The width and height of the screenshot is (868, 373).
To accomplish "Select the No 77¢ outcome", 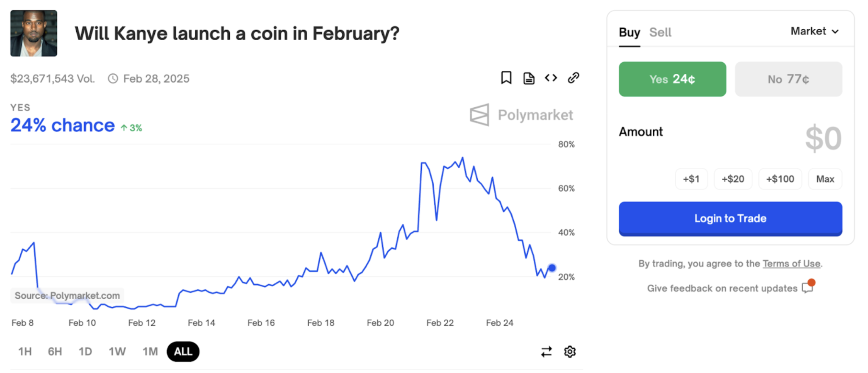I will click(x=788, y=79).
